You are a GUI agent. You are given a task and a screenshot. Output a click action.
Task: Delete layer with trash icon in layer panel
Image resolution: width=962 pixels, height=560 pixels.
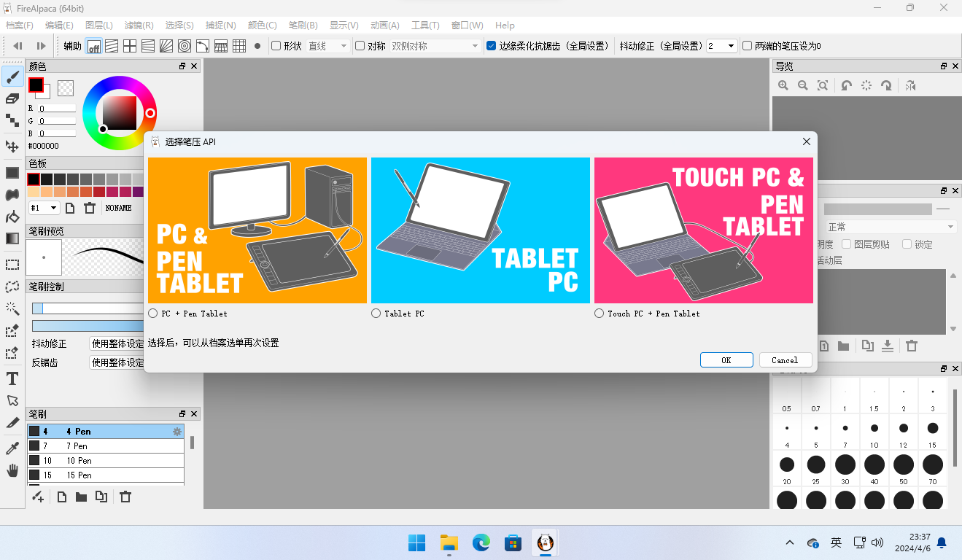(912, 346)
